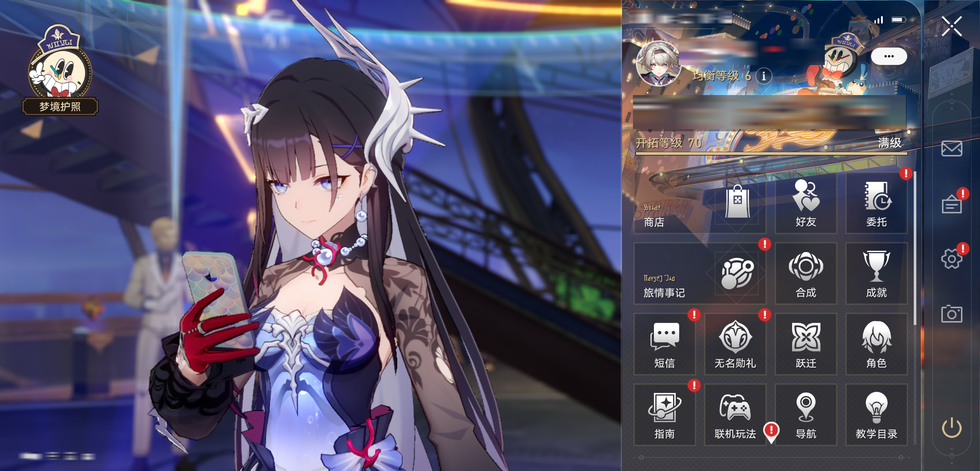Click the 均衡等级 6 text
980x471 pixels.
point(722,76)
